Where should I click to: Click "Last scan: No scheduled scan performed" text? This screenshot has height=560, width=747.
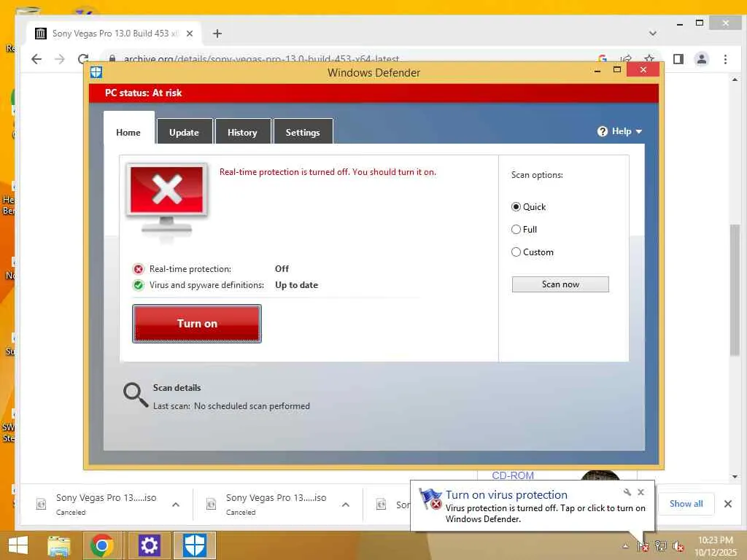click(231, 406)
